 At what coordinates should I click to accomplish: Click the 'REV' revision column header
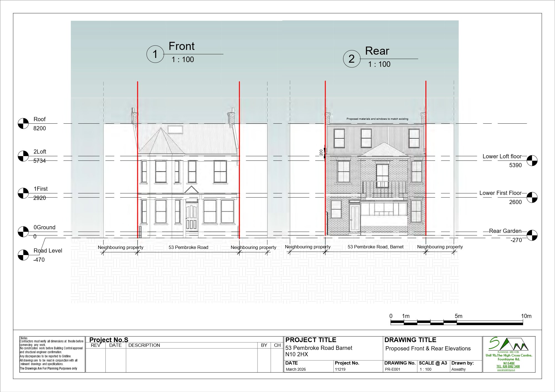pyautogui.click(x=95, y=345)
